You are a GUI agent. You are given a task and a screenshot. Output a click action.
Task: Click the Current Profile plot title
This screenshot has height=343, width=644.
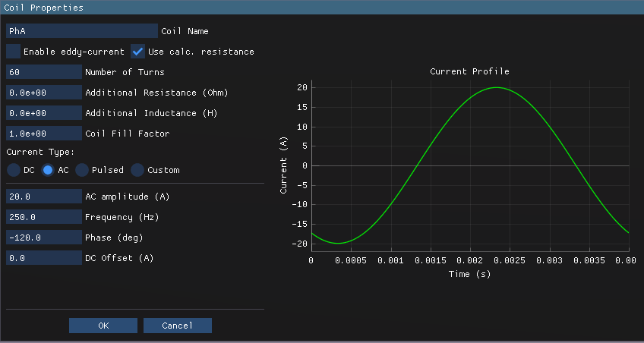[x=469, y=71]
